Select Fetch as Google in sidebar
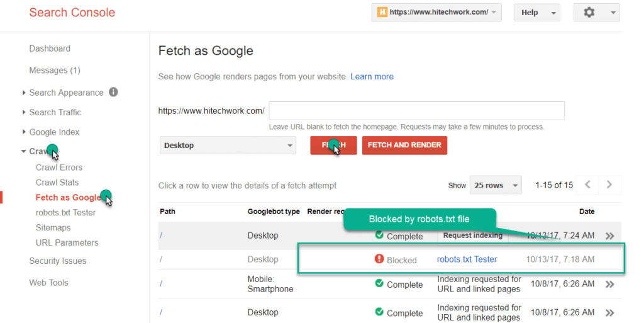Image resolution: width=644 pixels, height=323 pixels. pyautogui.click(x=68, y=198)
